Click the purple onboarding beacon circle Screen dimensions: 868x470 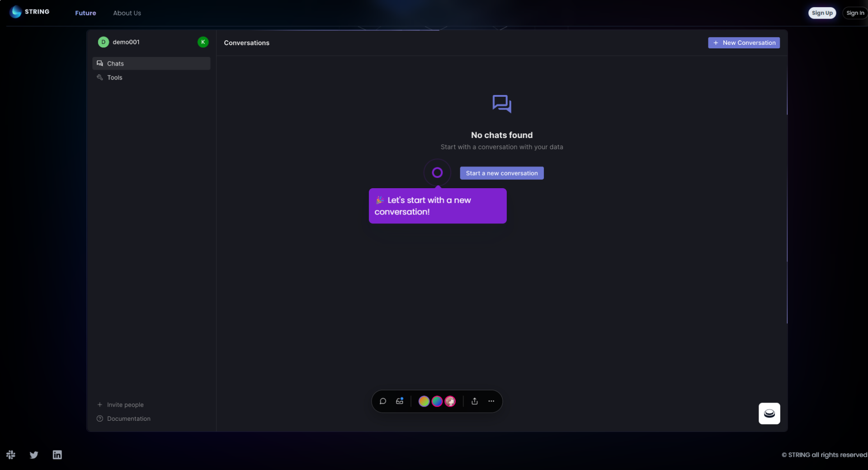click(x=437, y=172)
